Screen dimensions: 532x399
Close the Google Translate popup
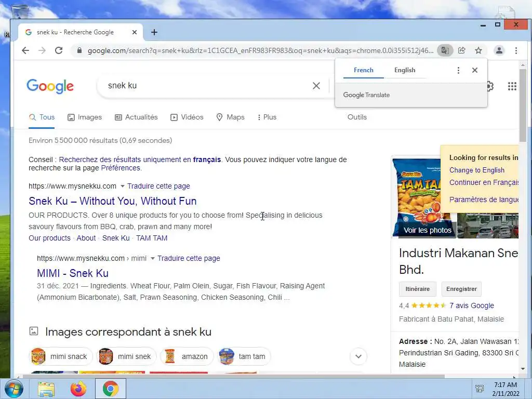pos(475,70)
